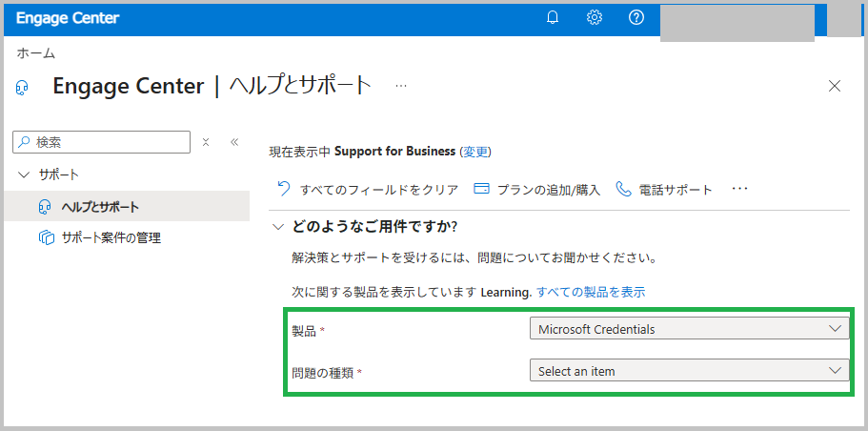Collapse the sidebar with the double chevron
The image size is (868, 431).
pos(234,142)
